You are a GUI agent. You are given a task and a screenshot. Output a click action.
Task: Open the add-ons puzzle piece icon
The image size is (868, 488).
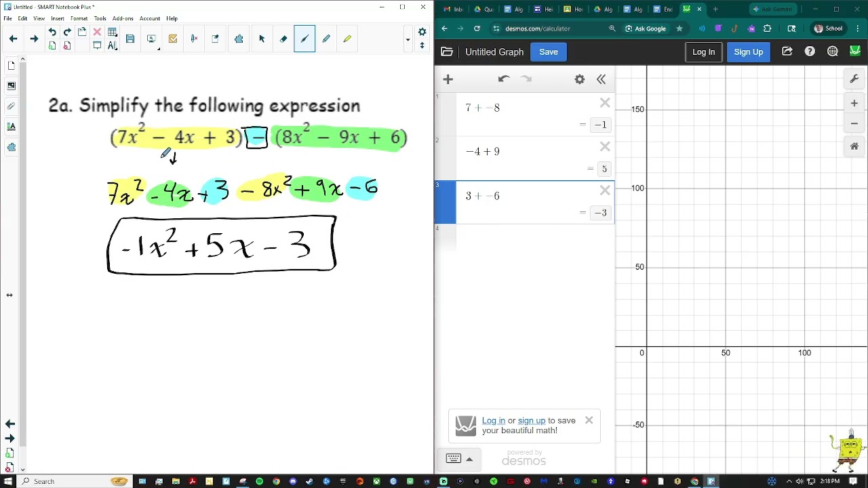tap(239, 39)
